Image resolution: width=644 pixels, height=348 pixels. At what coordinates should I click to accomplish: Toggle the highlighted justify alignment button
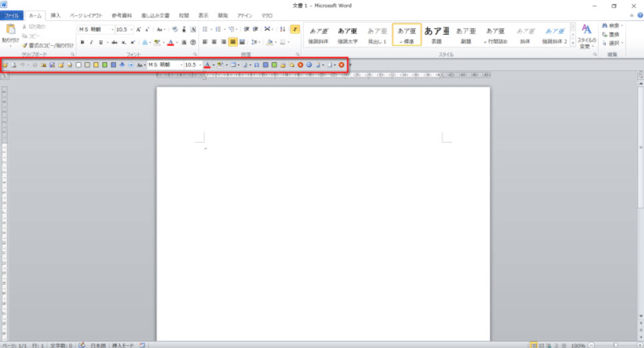pyautogui.click(x=233, y=42)
